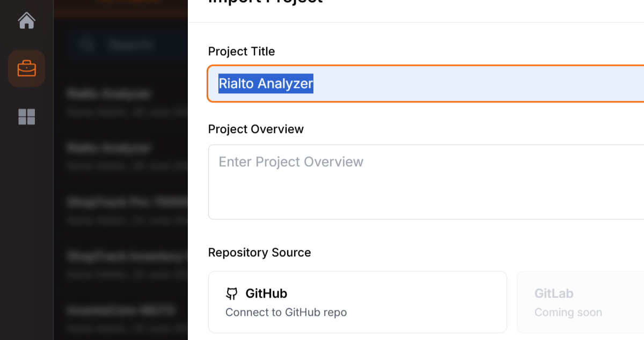The width and height of the screenshot is (644, 340).
Task: Open the grid dashboard icon in sidebar
Action: (x=26, y=116)
